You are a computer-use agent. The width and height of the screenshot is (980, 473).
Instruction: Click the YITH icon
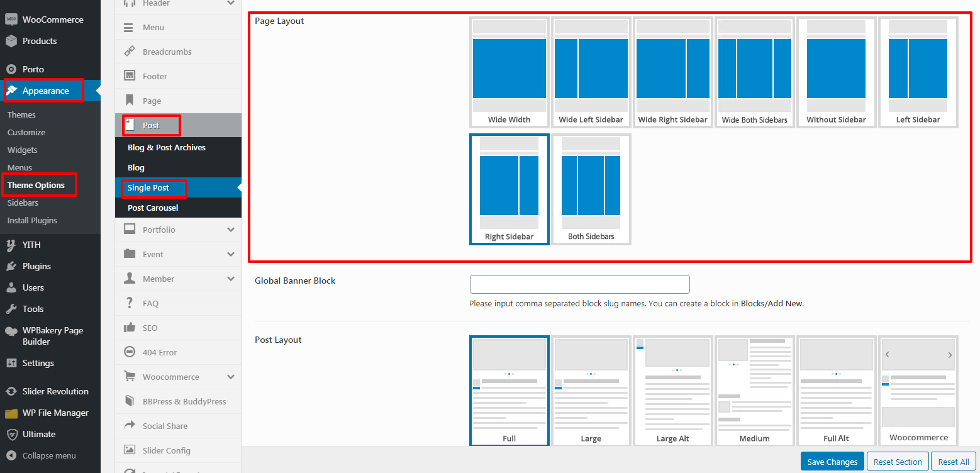tap(11, 245)
